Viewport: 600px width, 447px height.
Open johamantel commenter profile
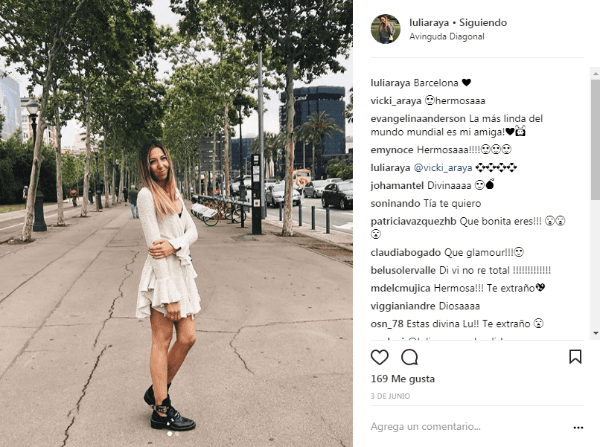(397, 186)
